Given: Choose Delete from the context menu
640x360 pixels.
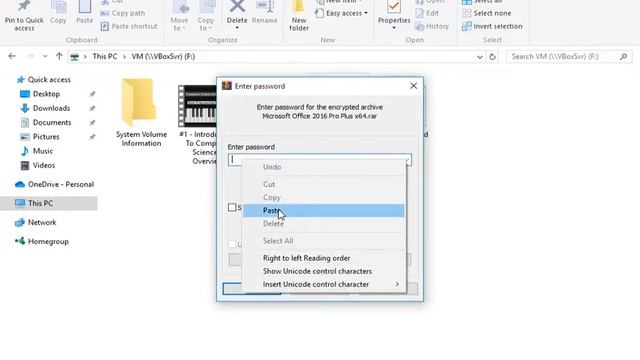Looking at the screenshot, I should click(324, 224).
